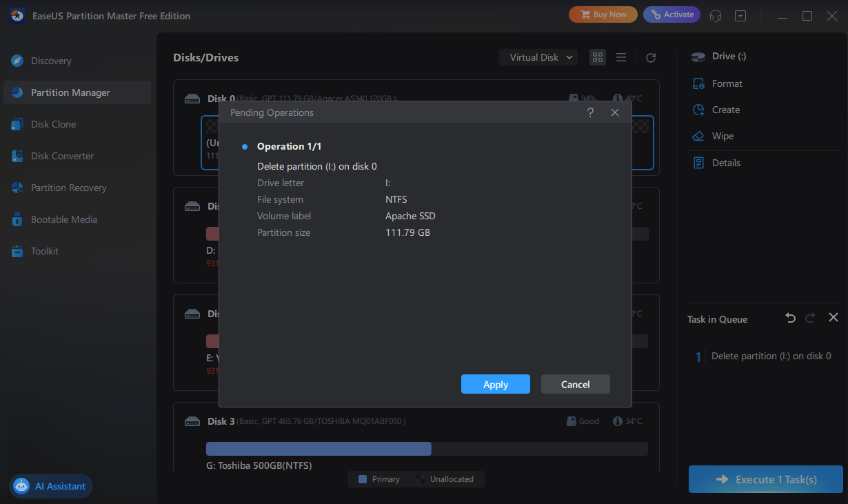Open the title bar dropdown menu icon
The width and height of the screenshot is (848, 504).
coord(740,15)
